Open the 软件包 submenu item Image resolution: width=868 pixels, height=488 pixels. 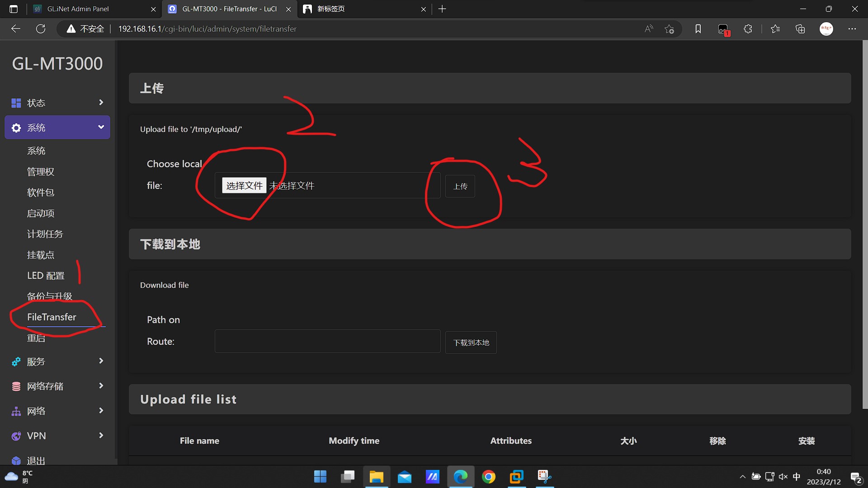pos(41,192)
